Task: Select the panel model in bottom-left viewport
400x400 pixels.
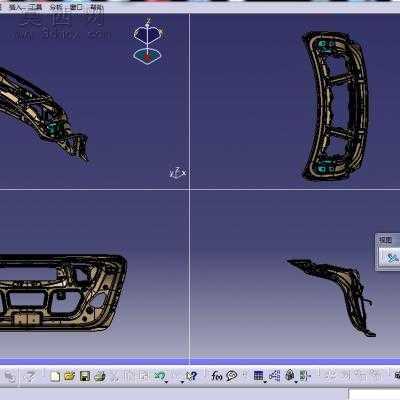Action: [x=63, y=293]
